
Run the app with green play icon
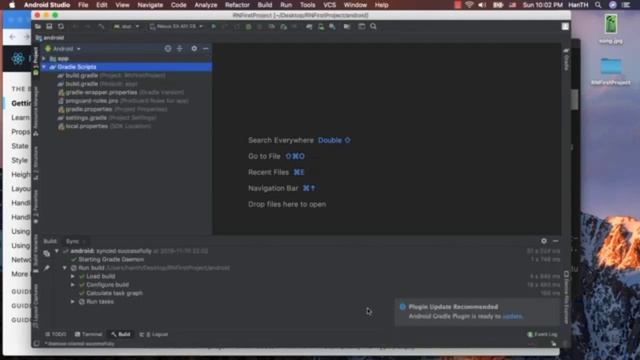tap(213, 27)
